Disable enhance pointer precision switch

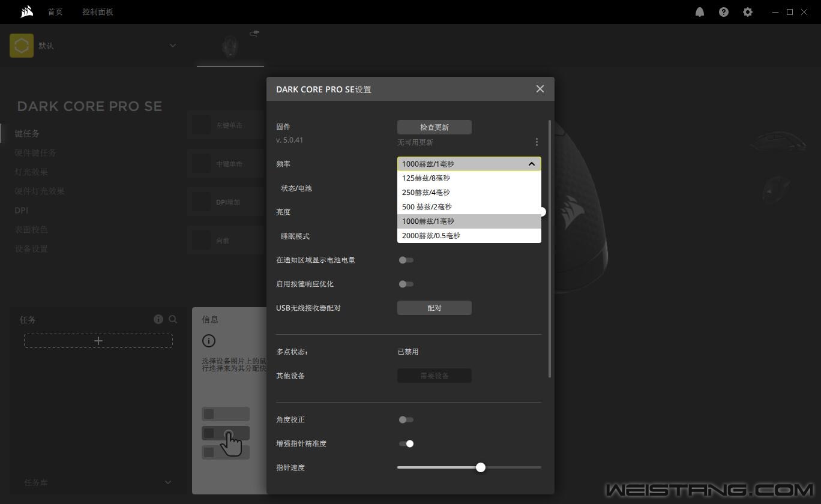point(406,443)
